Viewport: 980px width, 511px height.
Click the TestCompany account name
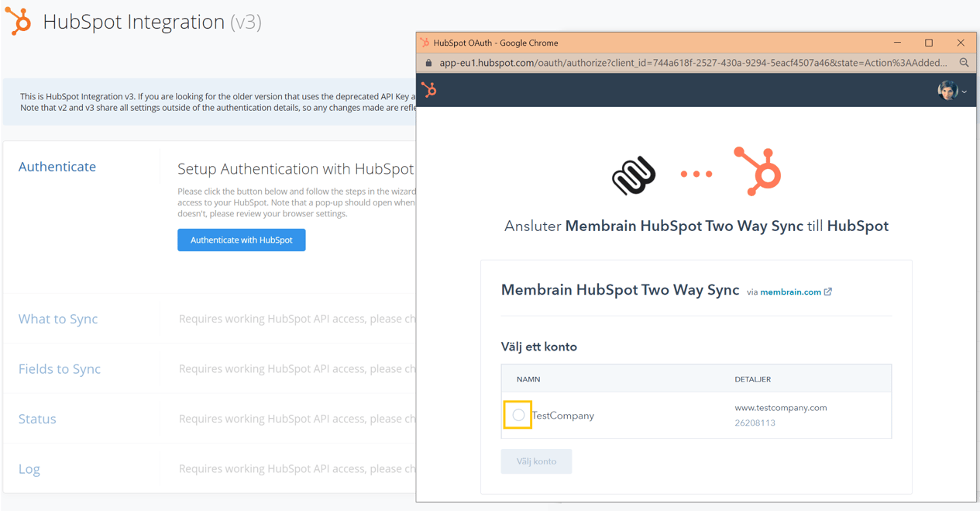563,416
